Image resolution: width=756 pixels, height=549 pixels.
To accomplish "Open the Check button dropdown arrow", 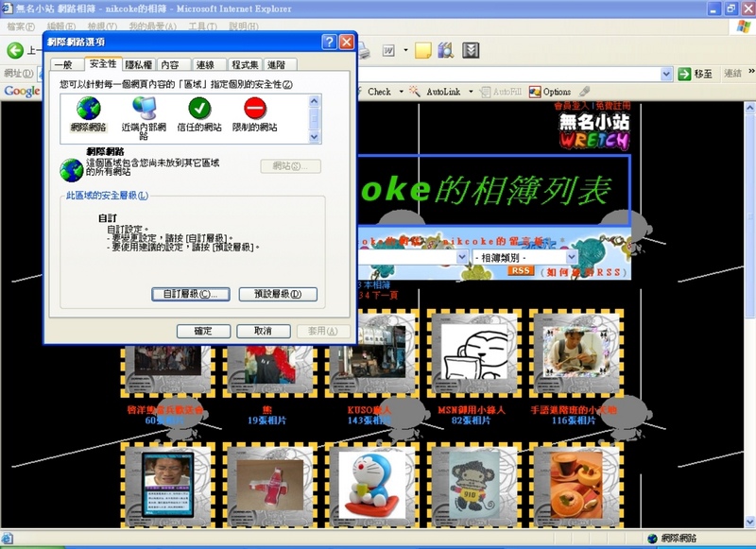I will pos(401,92).
